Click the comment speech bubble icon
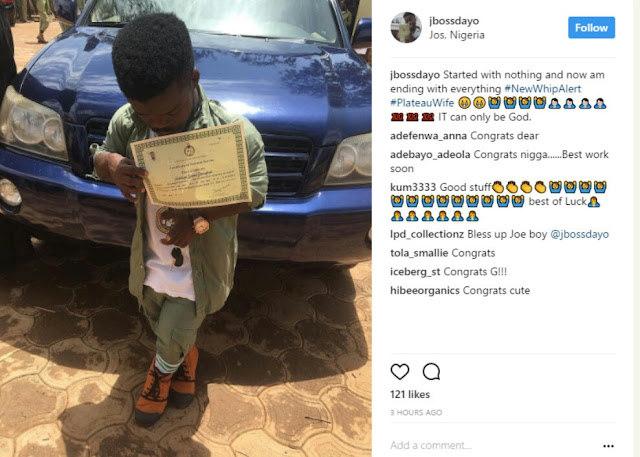This screenshot has width=640, height=457. [431, 372]
